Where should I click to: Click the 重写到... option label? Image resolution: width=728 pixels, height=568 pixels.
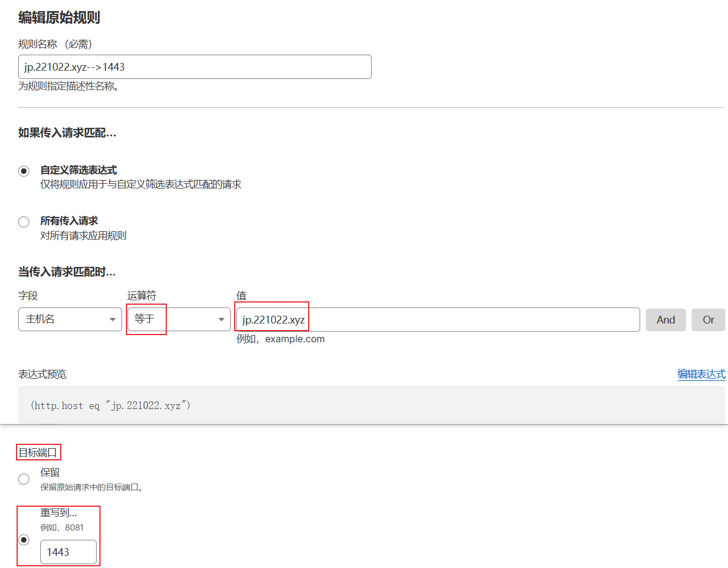pyautogui.click(x=59, y=513)
